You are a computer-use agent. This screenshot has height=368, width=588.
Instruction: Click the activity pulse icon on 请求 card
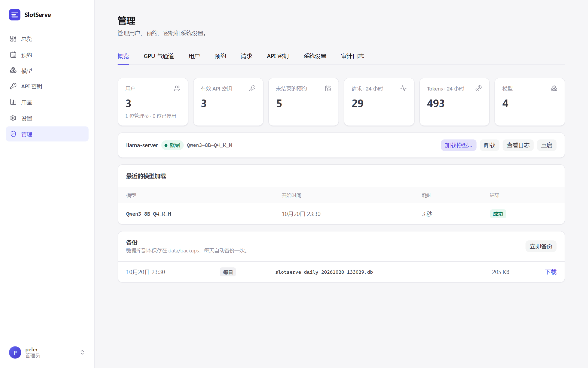(x=403, y=89)
